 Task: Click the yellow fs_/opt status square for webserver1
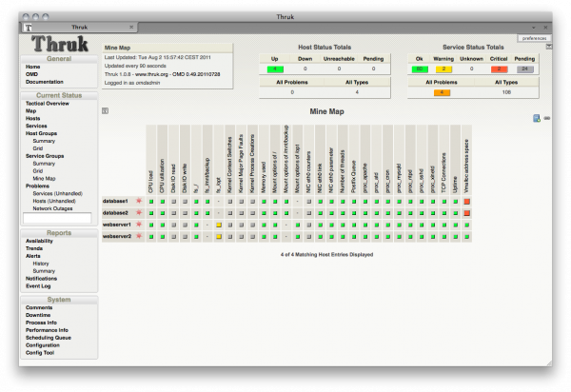tap(218, 224)
